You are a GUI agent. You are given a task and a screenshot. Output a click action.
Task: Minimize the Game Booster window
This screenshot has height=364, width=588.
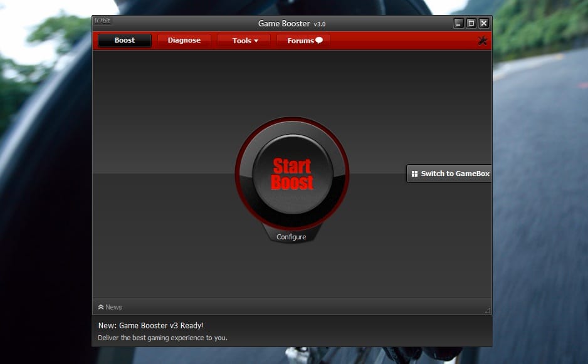tap(458, 23)
